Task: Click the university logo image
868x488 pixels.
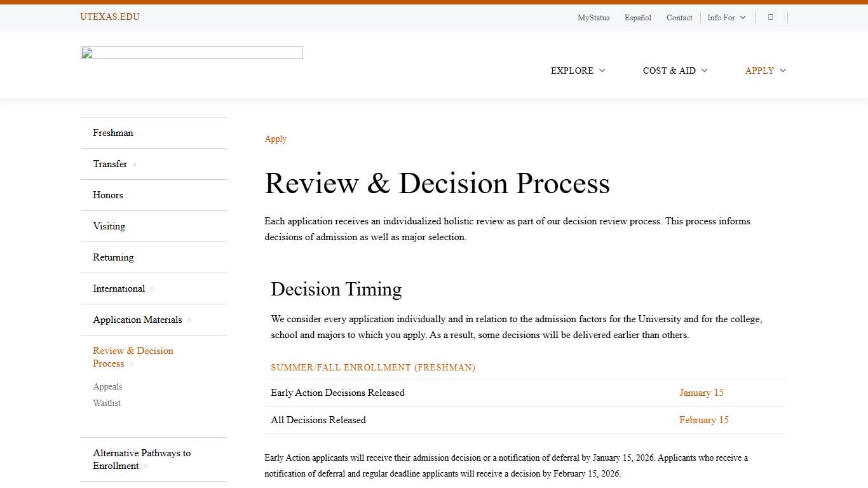Action: coord(191,52)
